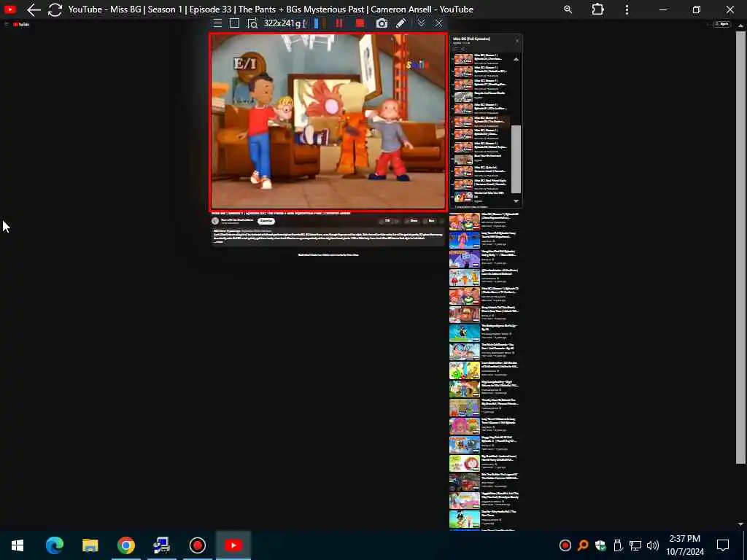The height and width of the screenshot is (560, 747).
Task: Click the channel avatar below the video
Action: pos(215,221)
